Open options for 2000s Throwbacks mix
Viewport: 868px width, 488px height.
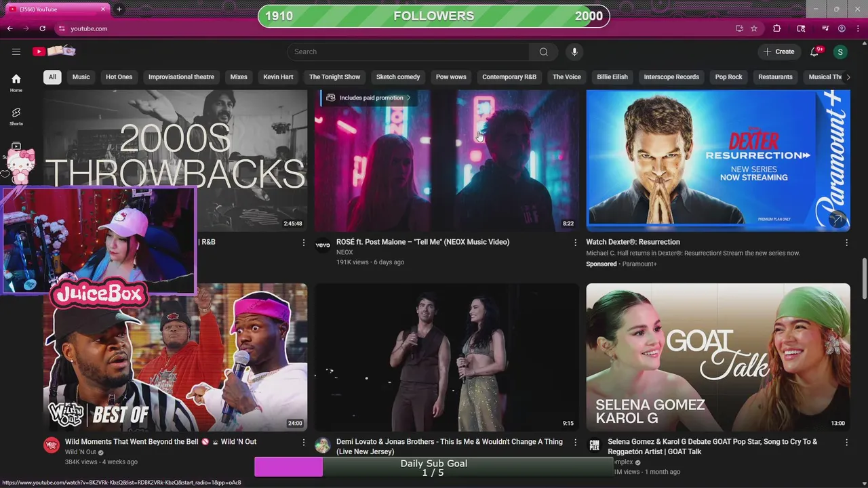(x=304, y=243)
